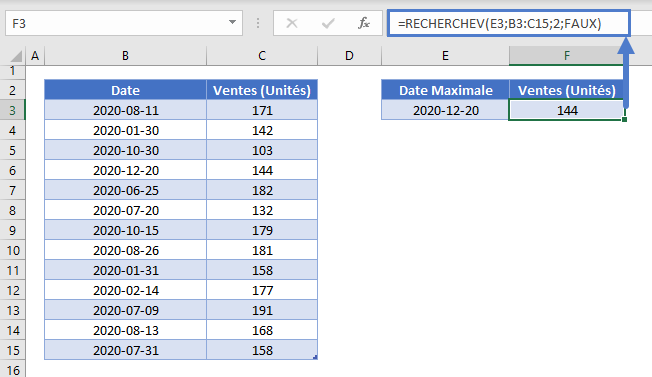The height and width of the screenshot is (377, 652).
Task: Select row 9 header
Action: [x=12, y=230]
